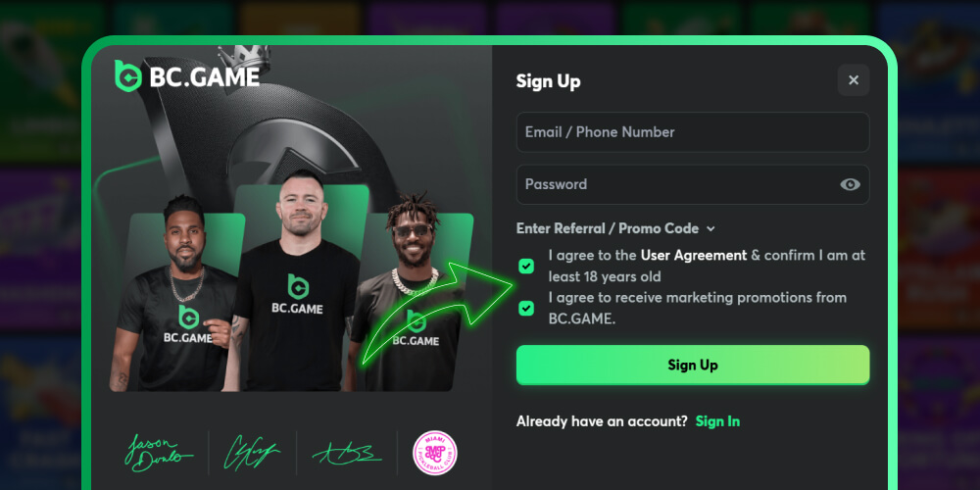Click the third green signature
Viewport: 980px width, 490px height.
347,452
